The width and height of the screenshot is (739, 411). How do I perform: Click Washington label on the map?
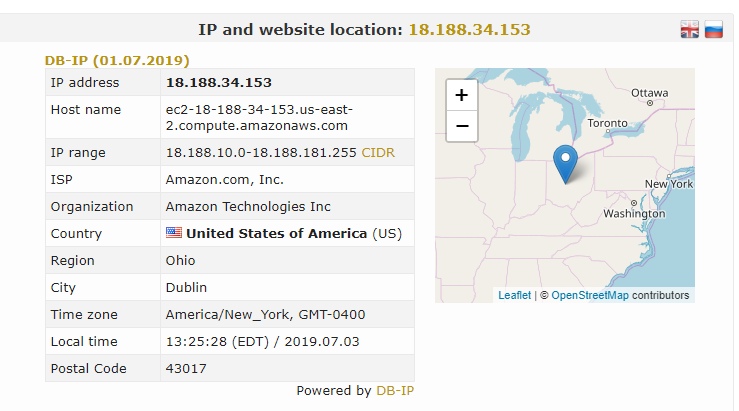click(634, 213)
